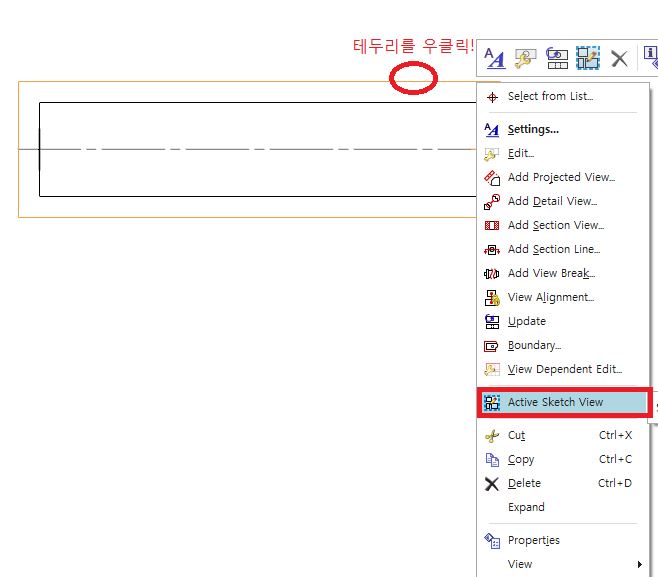Expand the View submenu arrow
This screenshot has height=577, width=658.
pyautogui.click(x=639, y=564)
